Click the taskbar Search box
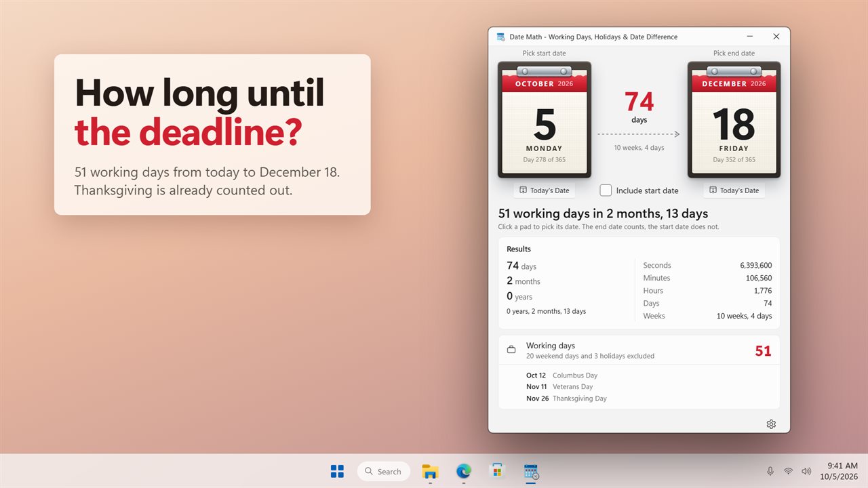The width and height of the screenshot is (868, 488). pyautogui.click(x=384, y=471)
